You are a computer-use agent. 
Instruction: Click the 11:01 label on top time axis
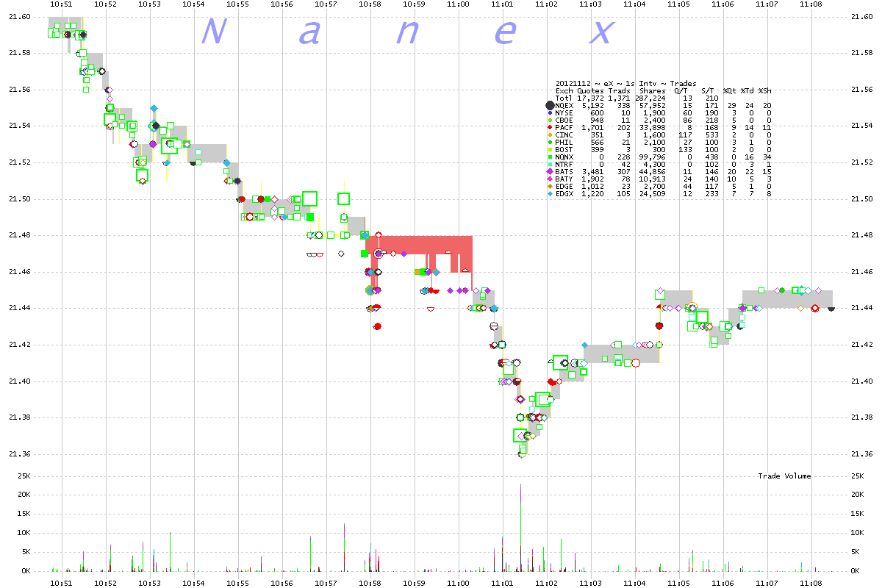(x=502, y=4)
